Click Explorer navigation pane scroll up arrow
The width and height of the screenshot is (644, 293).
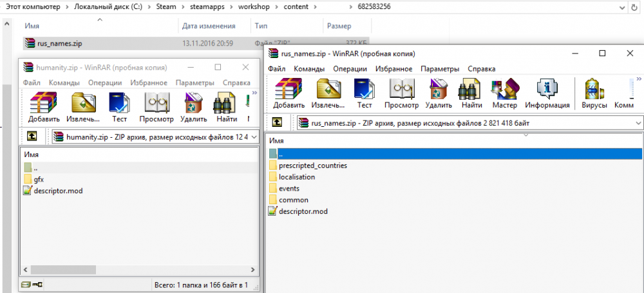coord(7,24)
